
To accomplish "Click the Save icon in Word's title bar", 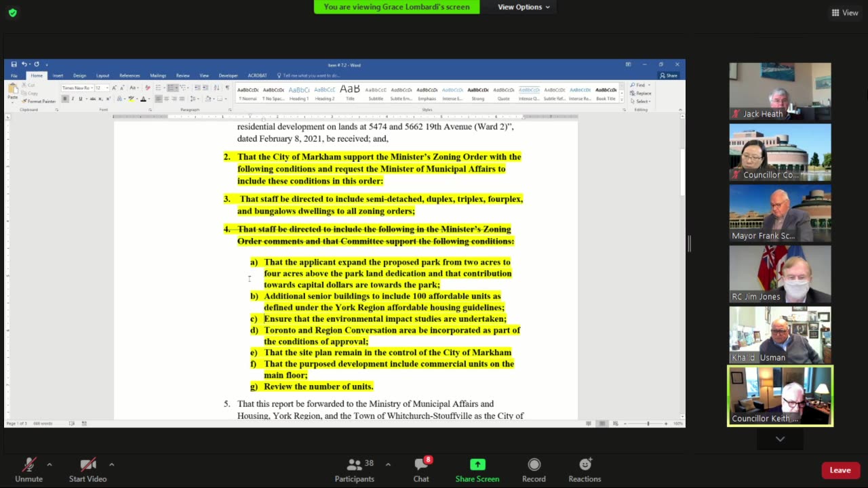I will pos(14,64).
